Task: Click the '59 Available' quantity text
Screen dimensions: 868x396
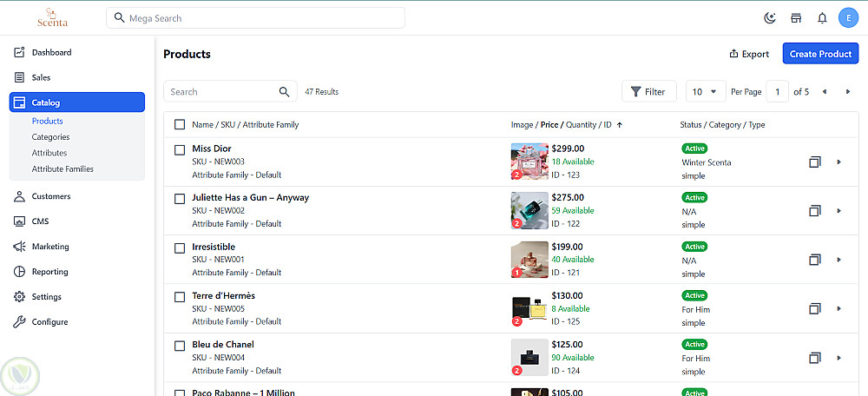Action: 573,210
